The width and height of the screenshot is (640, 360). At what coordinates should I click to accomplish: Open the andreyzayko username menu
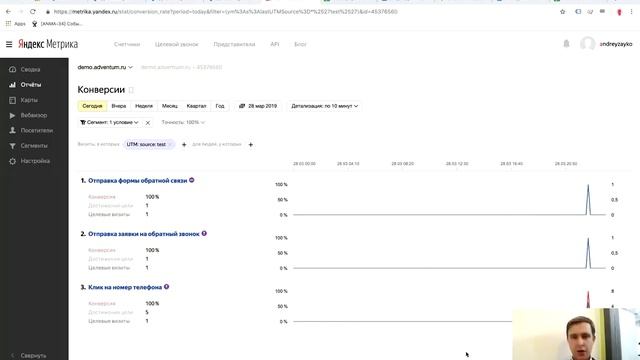point(616,44)
